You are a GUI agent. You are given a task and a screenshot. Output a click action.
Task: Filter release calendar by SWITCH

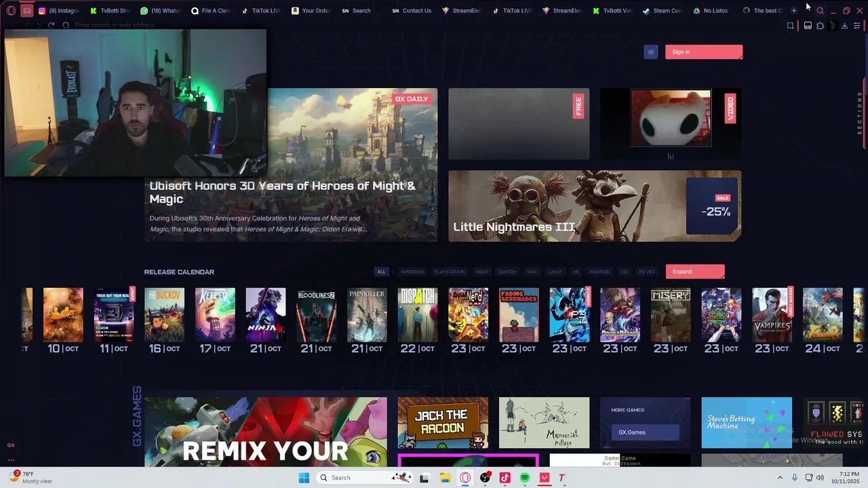pyautogui.click(x=507, y=272)
